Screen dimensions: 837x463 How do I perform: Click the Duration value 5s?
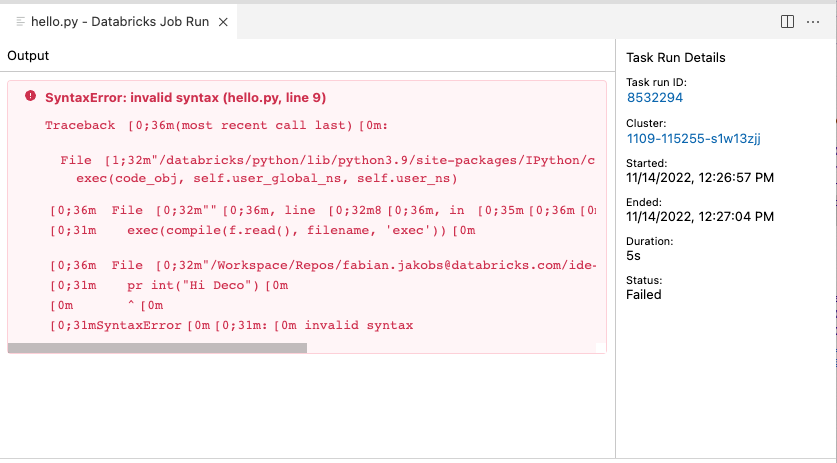coord(633,256)
